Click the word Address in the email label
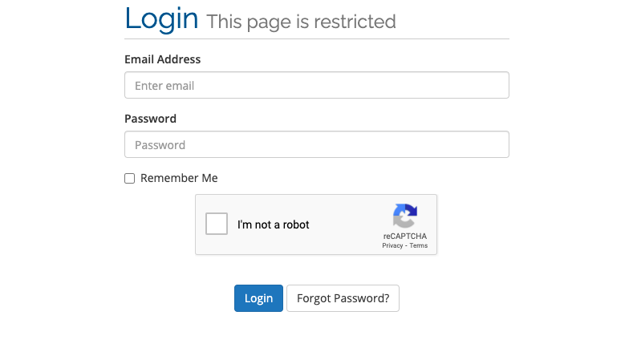 click(179, 59)
